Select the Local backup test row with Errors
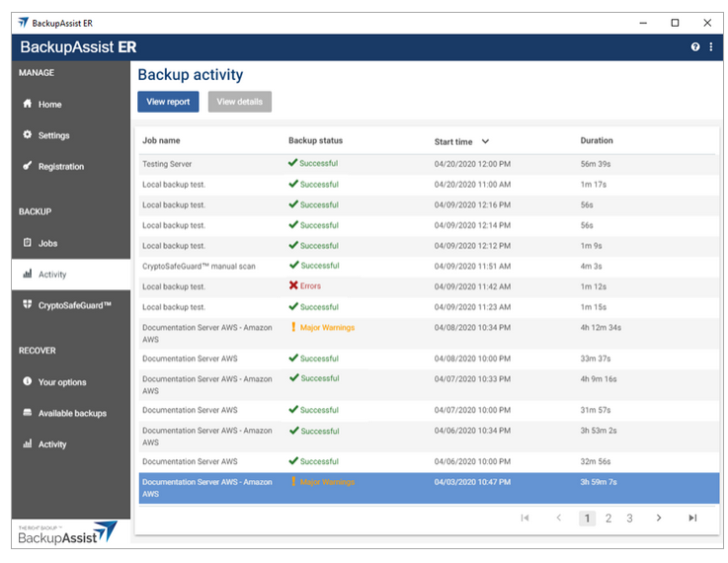 tap(174, 286)
